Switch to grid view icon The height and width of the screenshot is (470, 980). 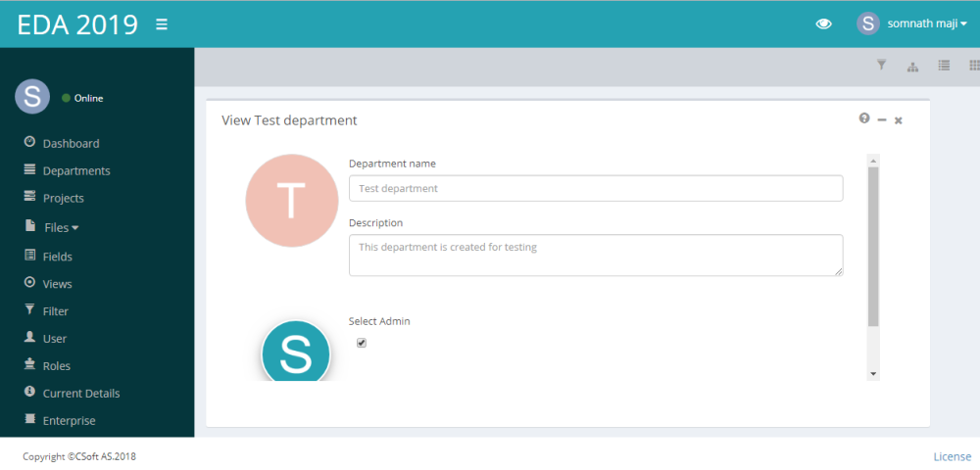click(974, 65)
